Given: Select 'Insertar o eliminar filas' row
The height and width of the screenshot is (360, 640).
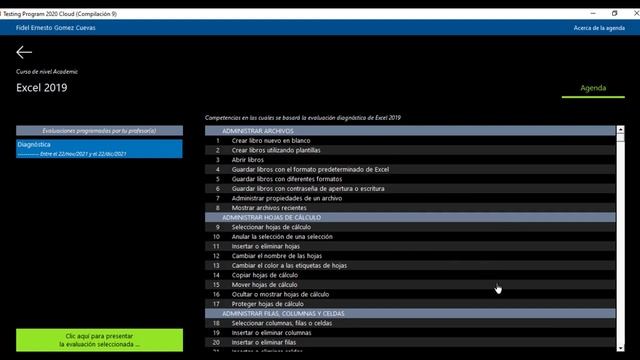Looking at the screenshot, I should [x=410, y=342].
